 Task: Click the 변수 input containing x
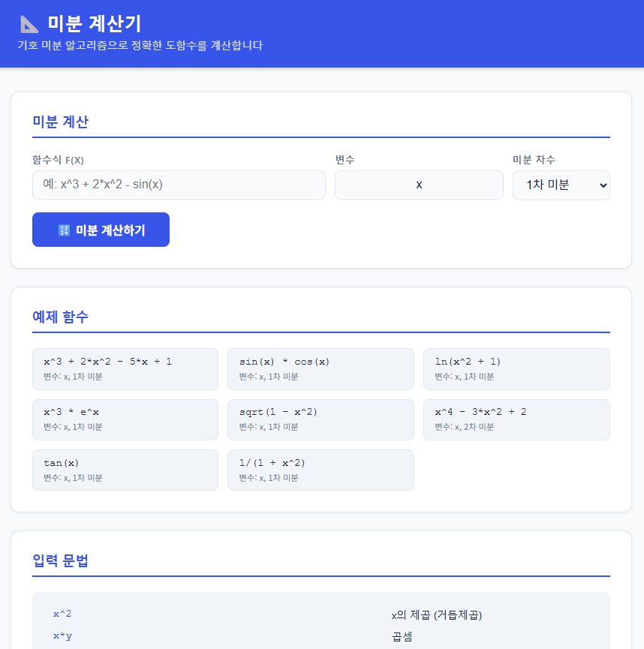pyautogui.click(x=419, y=185)
